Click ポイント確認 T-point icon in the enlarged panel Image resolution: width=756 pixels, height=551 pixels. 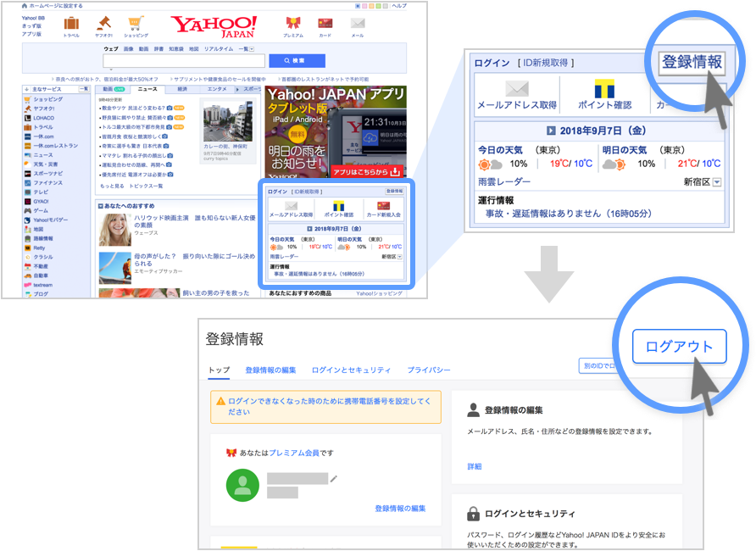(x=604, y=89)
